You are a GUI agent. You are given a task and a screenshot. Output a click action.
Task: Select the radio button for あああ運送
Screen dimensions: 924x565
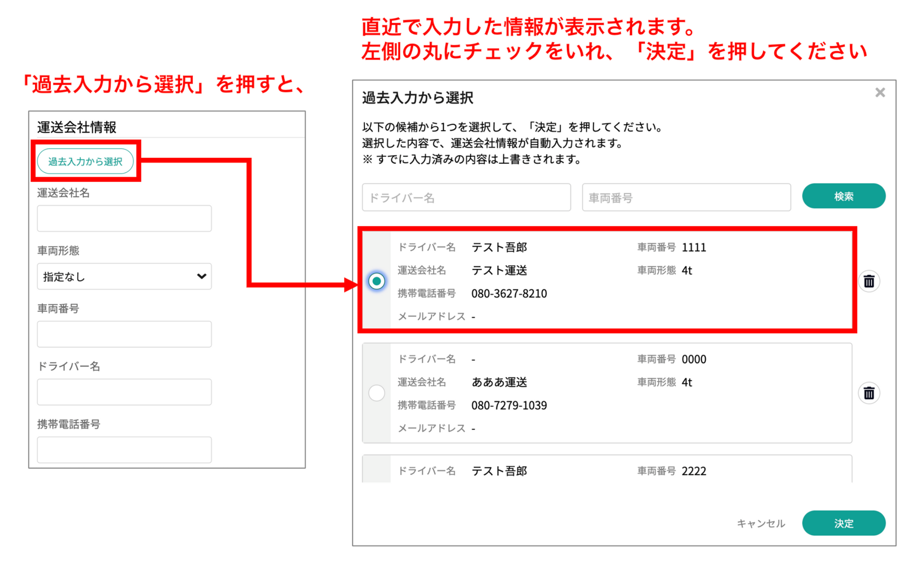(377, 393)
